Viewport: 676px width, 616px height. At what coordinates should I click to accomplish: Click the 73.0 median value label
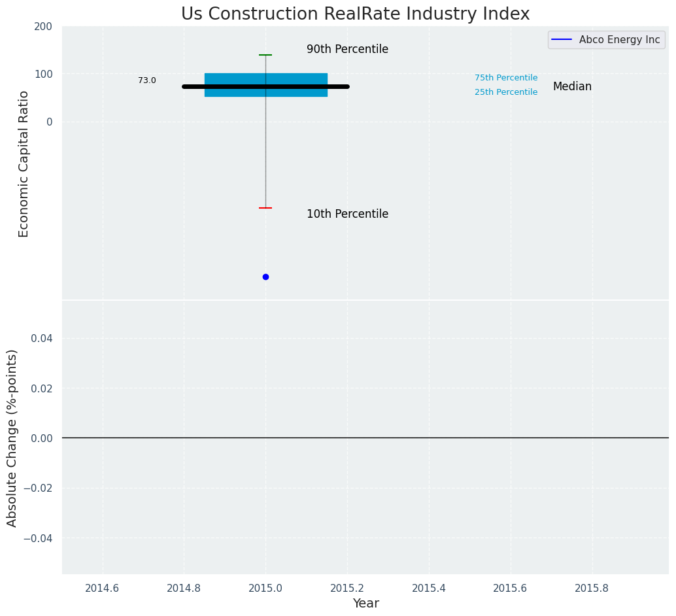tap(147, 80)
